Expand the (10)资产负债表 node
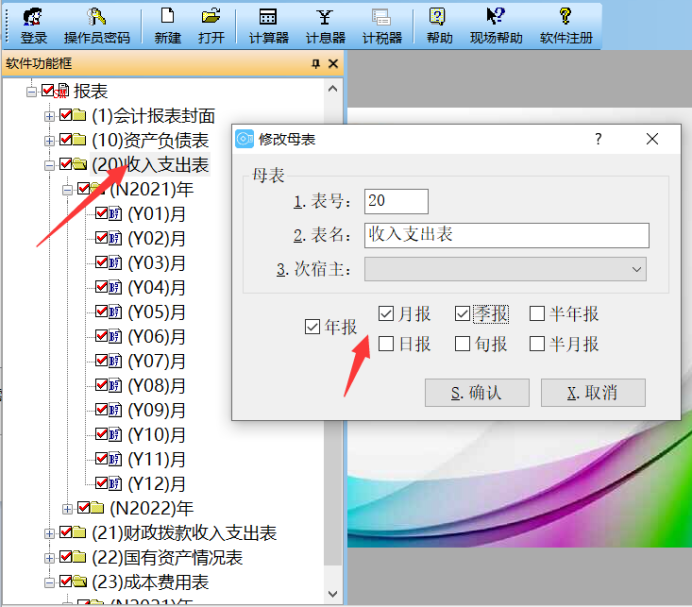Screen dimensions: 692x607 pos(49,141)
